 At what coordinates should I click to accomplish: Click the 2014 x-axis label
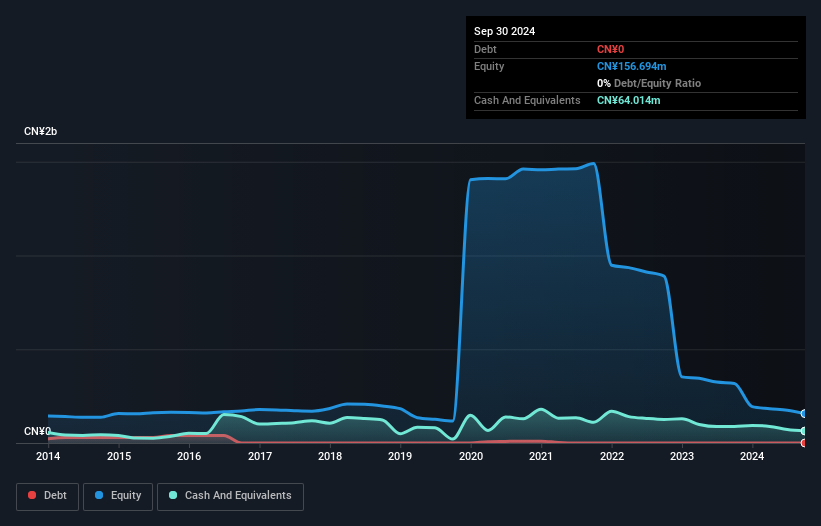[x=48, y=456]
